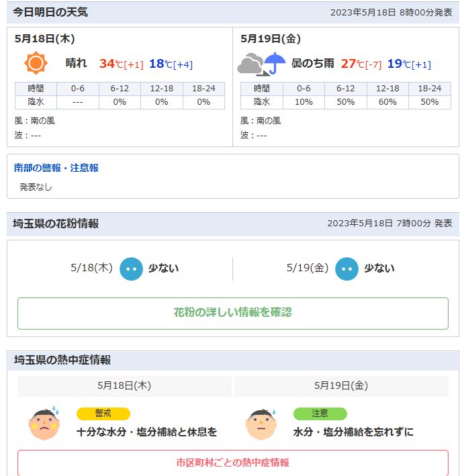
Task: Click the 埼玉県の花粉情報 section heading
Action: pyautogui.click(x=56, y=224)
